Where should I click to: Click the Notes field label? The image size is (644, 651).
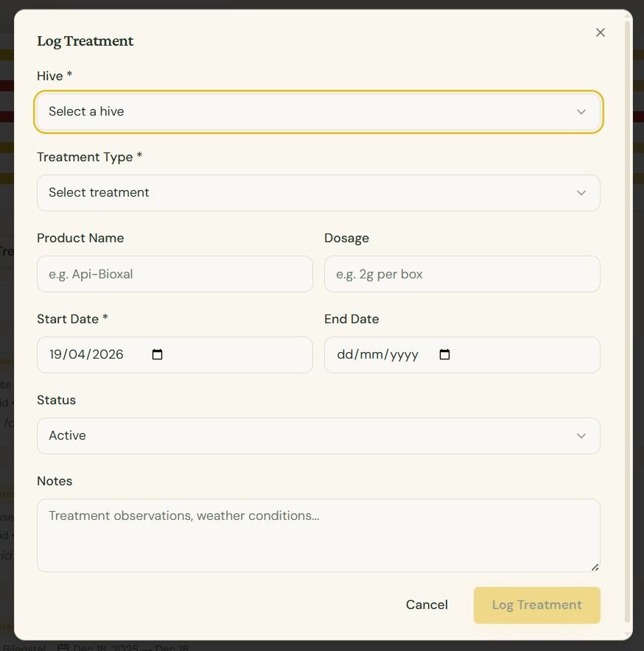tap(55, 481)
